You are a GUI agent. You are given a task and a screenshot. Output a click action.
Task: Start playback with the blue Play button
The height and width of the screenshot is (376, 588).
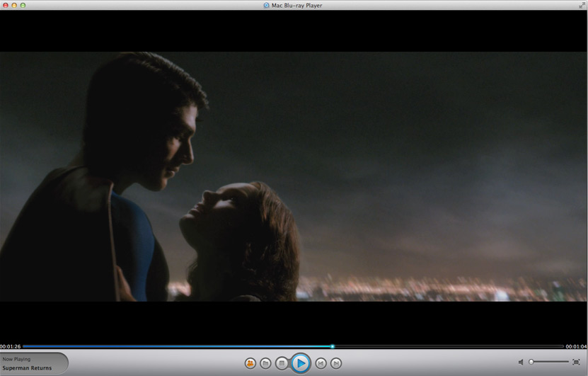click(301, 363)
